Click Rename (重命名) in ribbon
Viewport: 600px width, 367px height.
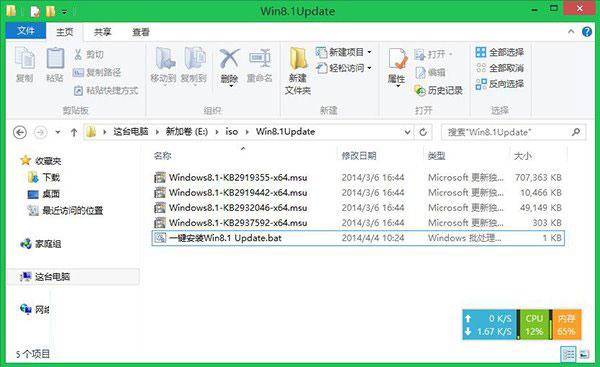point(259,65)
